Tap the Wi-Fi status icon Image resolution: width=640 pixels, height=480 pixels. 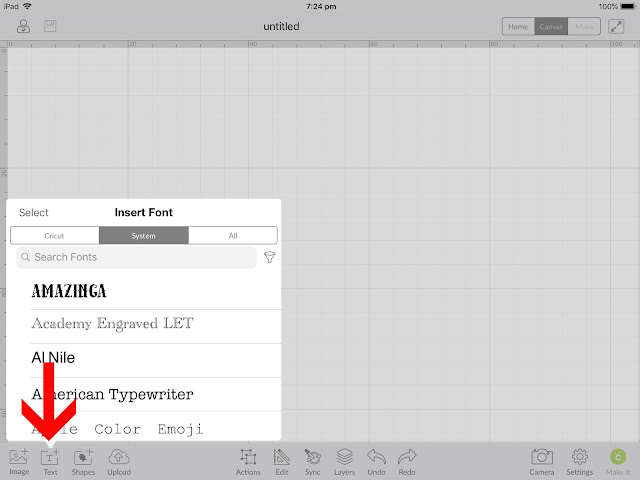27,6
